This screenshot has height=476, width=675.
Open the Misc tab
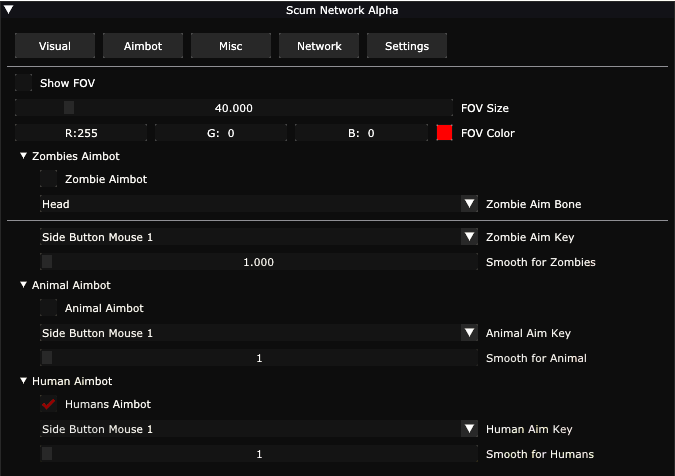(x=231, y=46)
